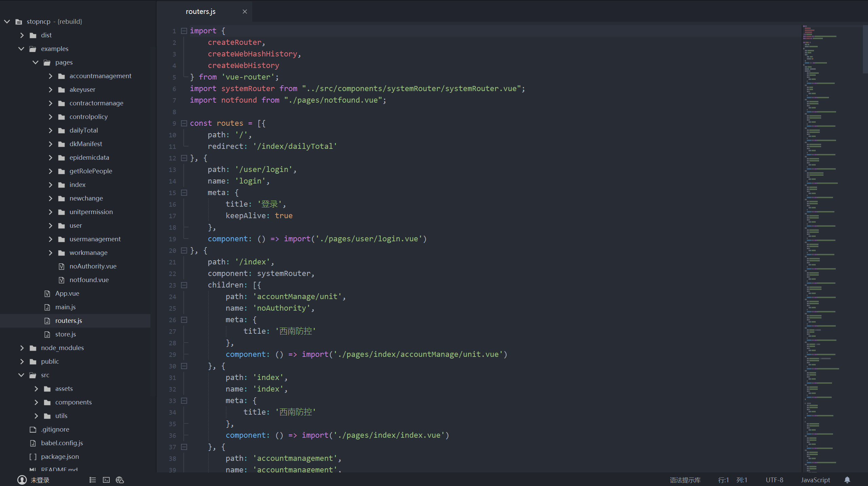Click the assets folder icon
This screenshot has height=486, width=868.
47,389
